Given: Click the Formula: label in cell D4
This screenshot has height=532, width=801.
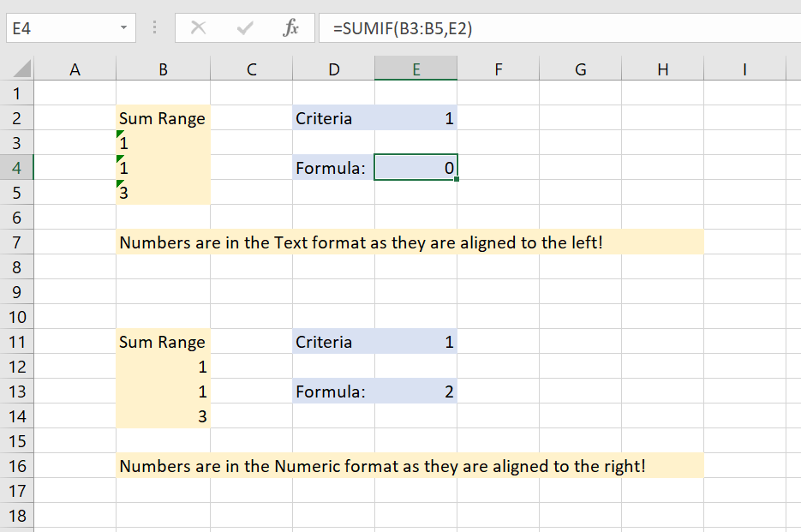Looking at the screenshot, I should coord(332,168).
